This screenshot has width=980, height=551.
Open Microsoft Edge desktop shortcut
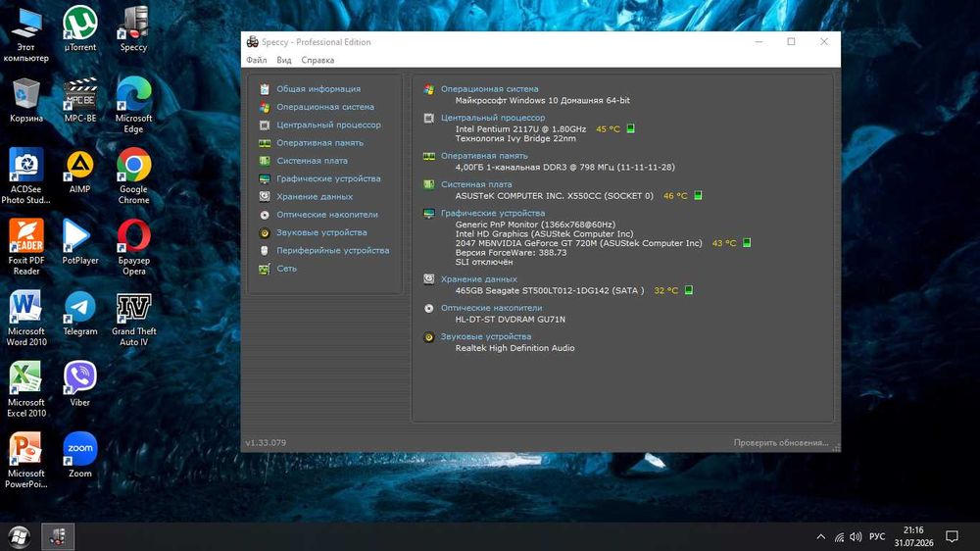133,105
